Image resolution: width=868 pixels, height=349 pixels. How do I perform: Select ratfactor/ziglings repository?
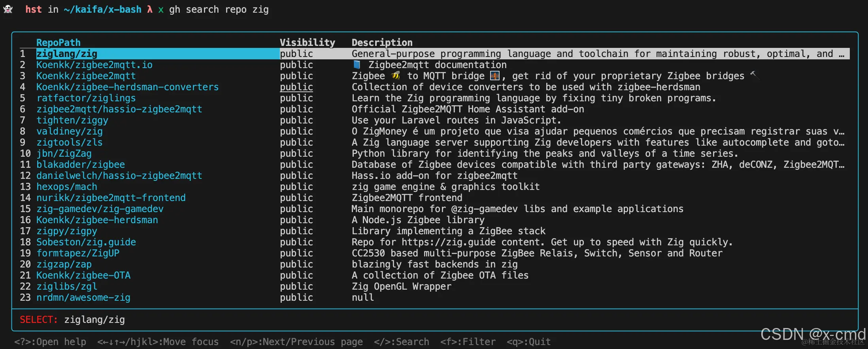[x=86, y=98]
